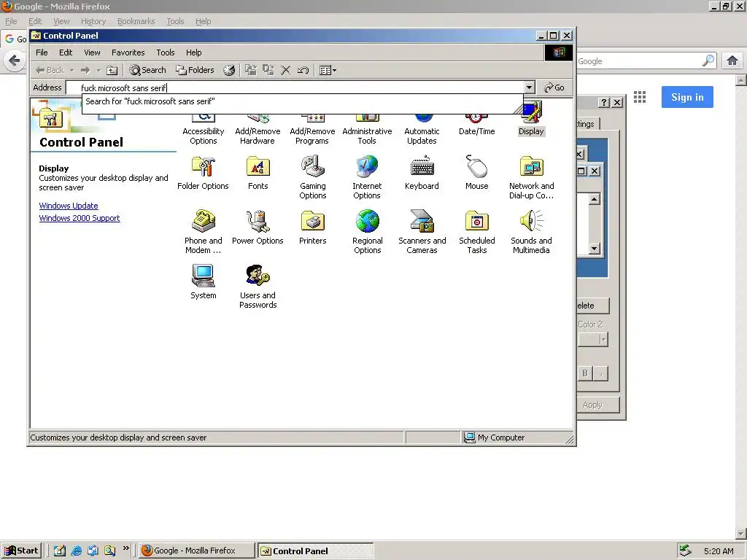Open Power Options
The height and width of the screenshot is (560, 747).
[x=258, y=227]
